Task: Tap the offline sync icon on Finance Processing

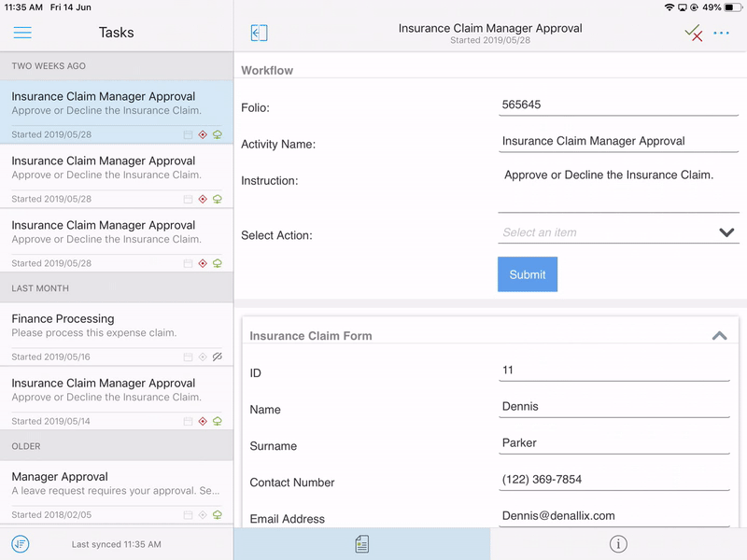Action: point(218,357)
